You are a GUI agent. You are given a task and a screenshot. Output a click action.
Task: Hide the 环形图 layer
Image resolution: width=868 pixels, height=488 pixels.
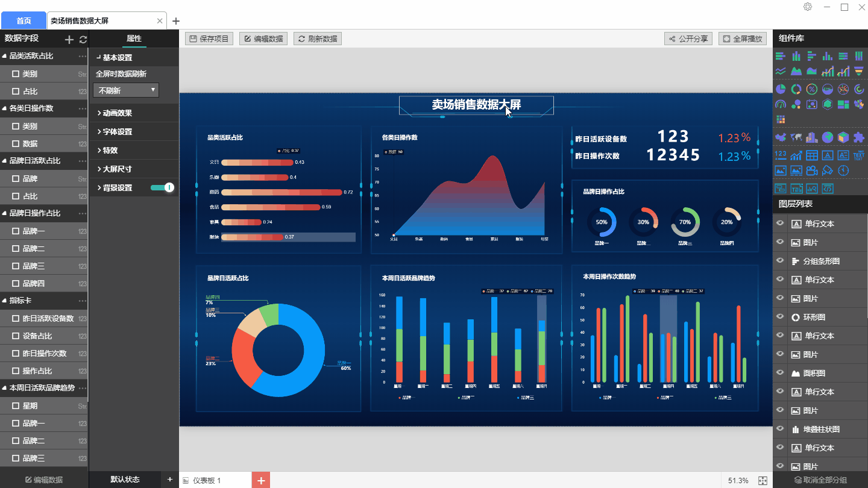pyautogui.click(x=780, y=317)
